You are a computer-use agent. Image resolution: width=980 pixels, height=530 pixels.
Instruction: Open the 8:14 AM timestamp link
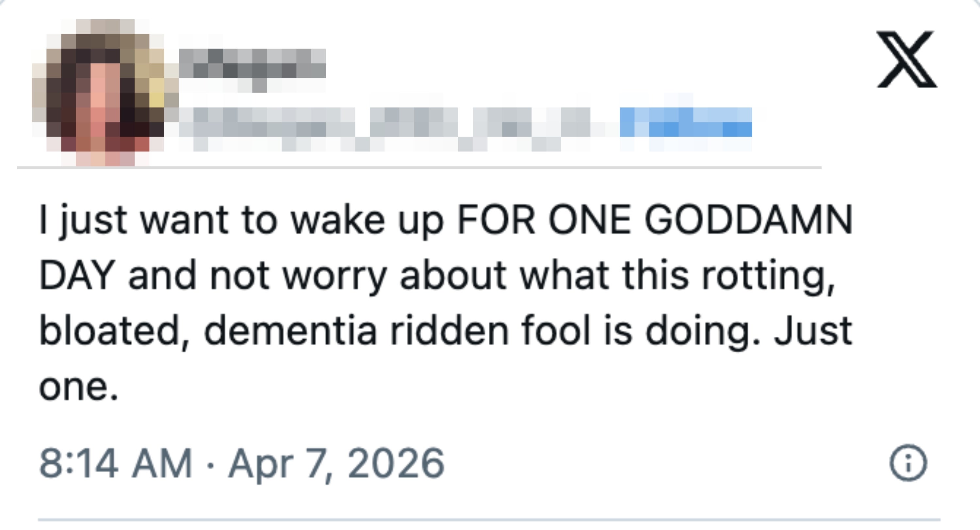click(x=116, y=463)
